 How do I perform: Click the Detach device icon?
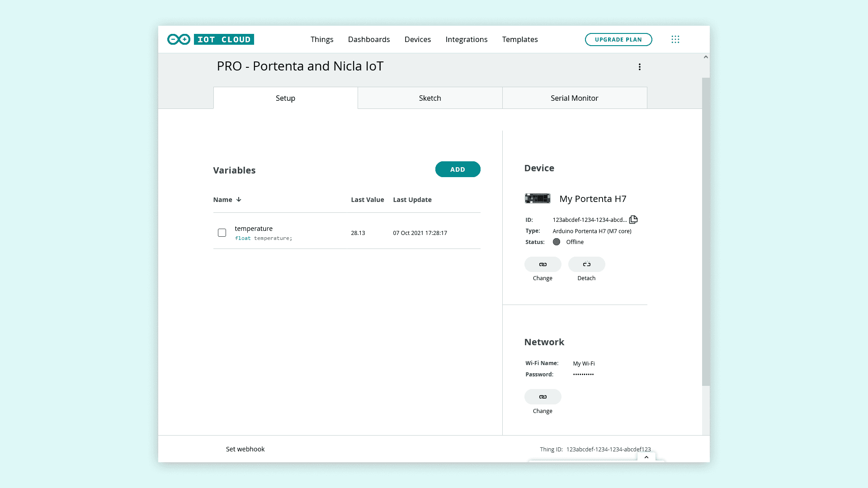click(586, 264)
